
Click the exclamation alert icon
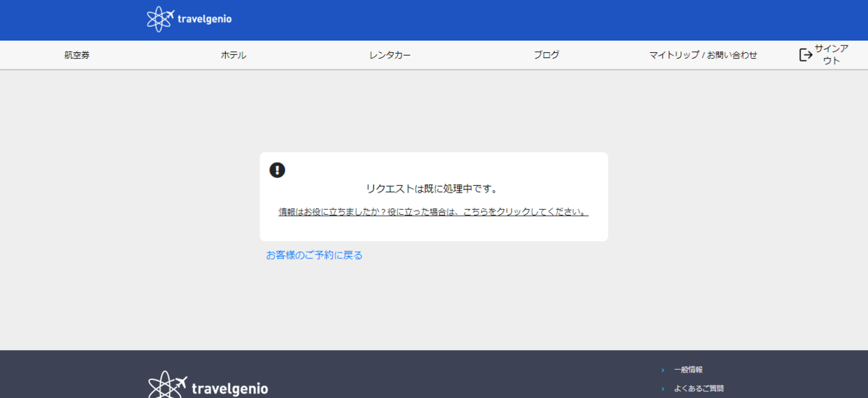coord(277,170)
